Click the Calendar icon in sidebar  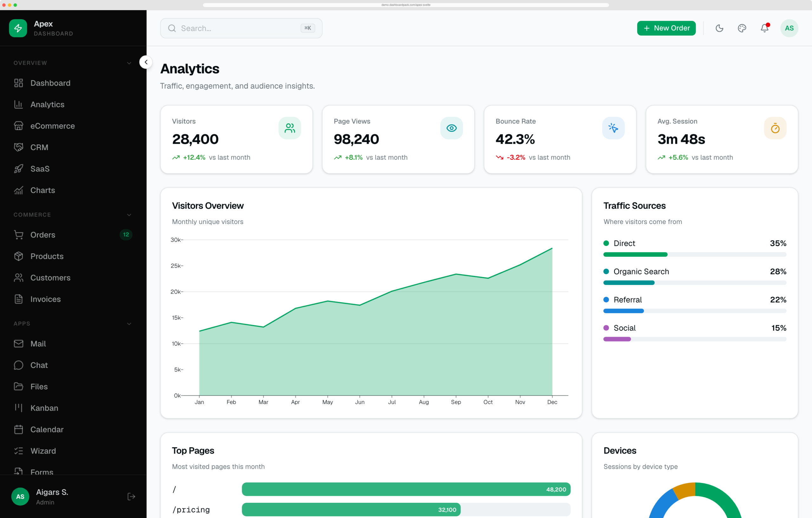point(18,429)
